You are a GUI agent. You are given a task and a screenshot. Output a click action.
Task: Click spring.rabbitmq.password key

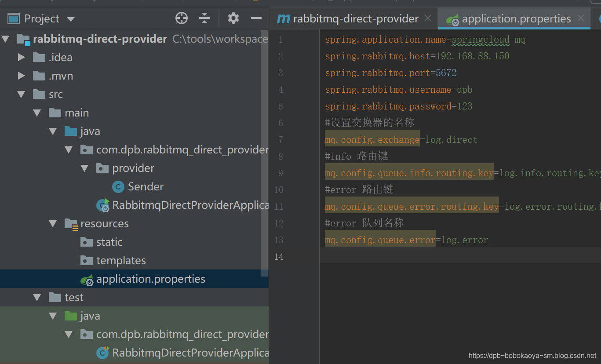tap(388, 107)
